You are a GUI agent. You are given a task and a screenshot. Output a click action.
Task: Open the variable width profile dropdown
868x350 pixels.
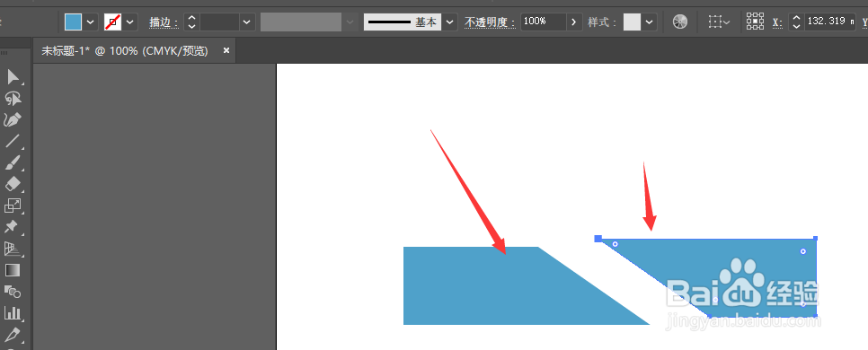click(350, 22)
